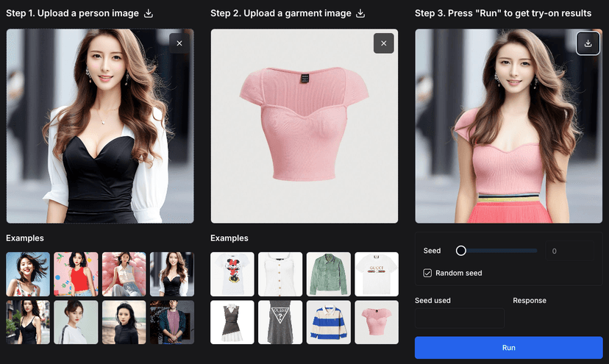Image resolution: width=609 pixels, height=364 pixels.
Task: Select the white button cardigan garment example
Action: [x=280, y=274]
